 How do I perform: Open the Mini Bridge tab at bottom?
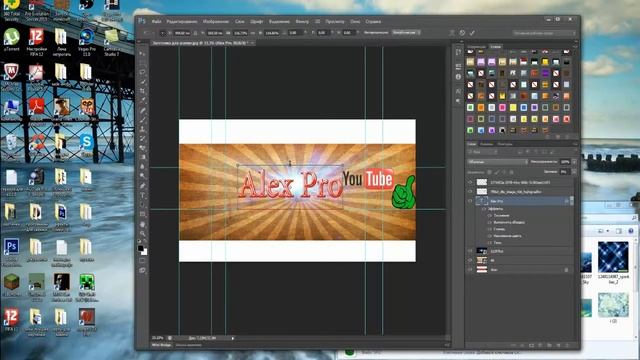click(x=162, y=345)
